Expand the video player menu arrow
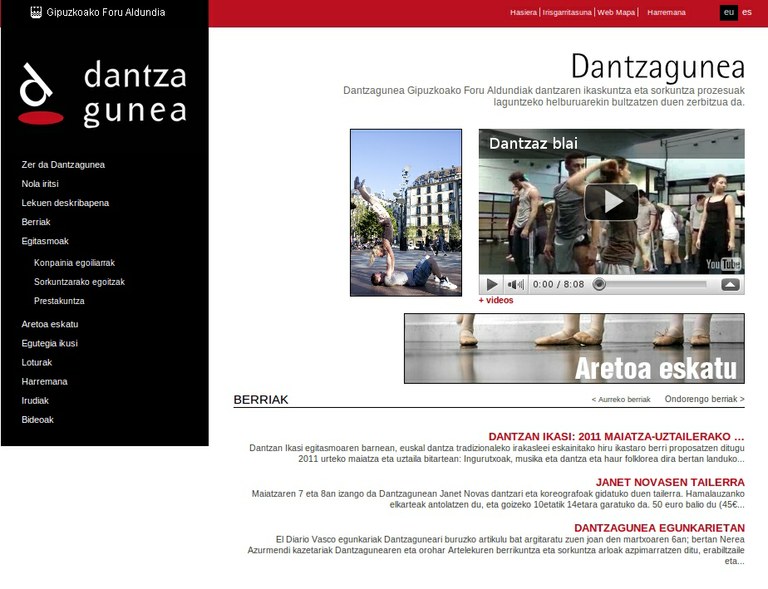 (x=730, y=284)
